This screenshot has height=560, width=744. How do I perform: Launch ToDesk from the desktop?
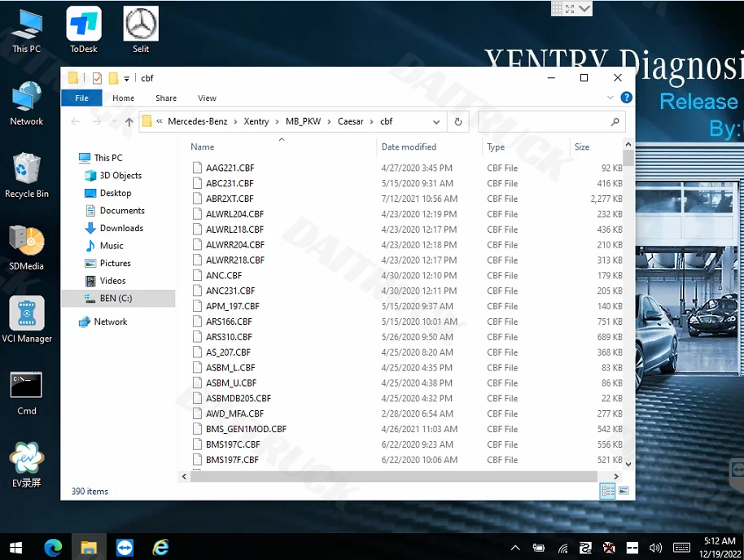point(84,31)
